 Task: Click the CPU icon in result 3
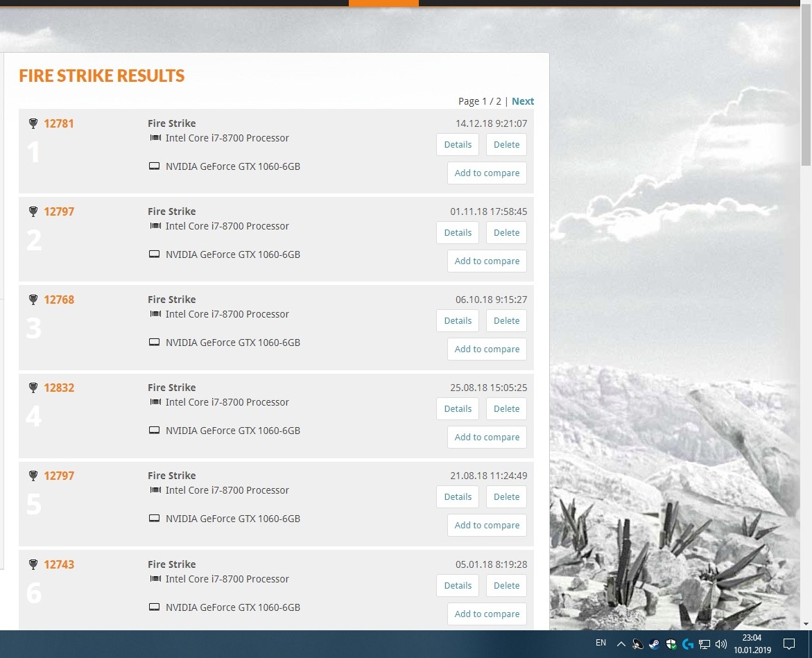[155, 313]
